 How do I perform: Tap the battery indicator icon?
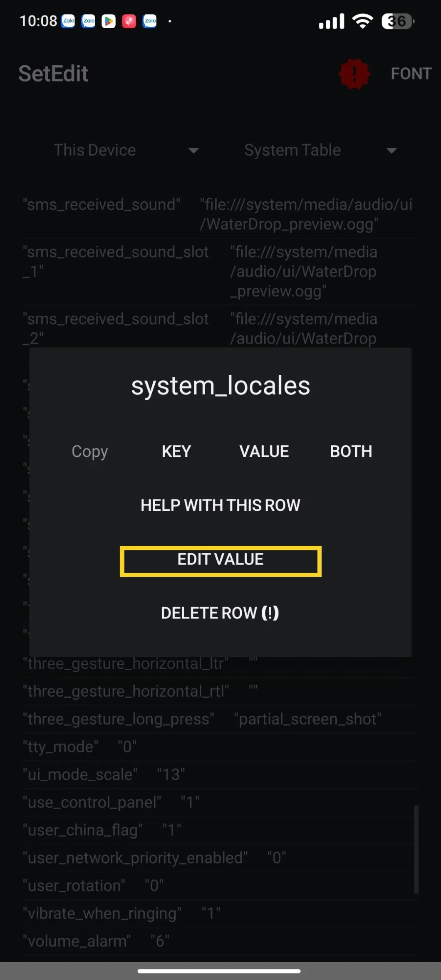click(x=398, y=21)
